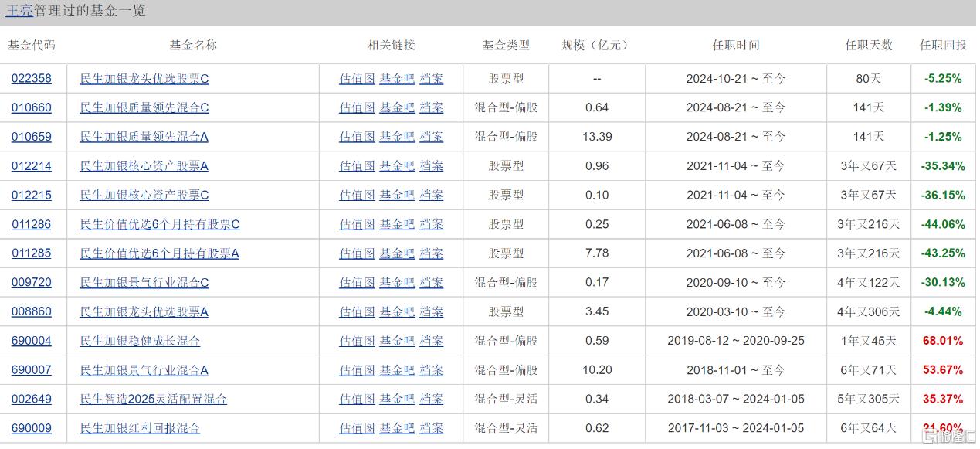
Task: Click 档案 for fund 690009
Action: click(x=432, y=428)
